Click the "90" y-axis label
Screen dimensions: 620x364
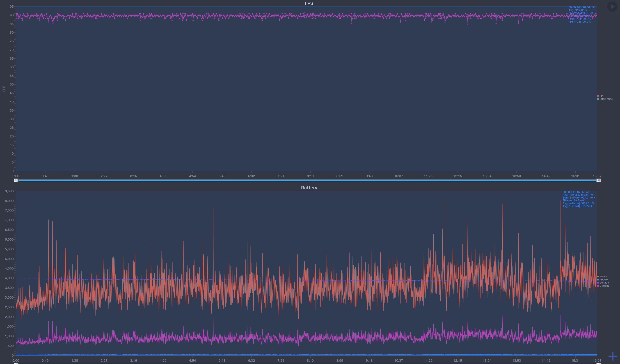tap(12, 15)
